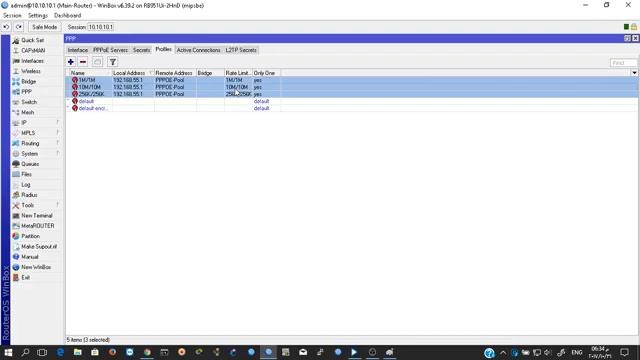Switch to the Interface tab

click(x=78, y=50)
